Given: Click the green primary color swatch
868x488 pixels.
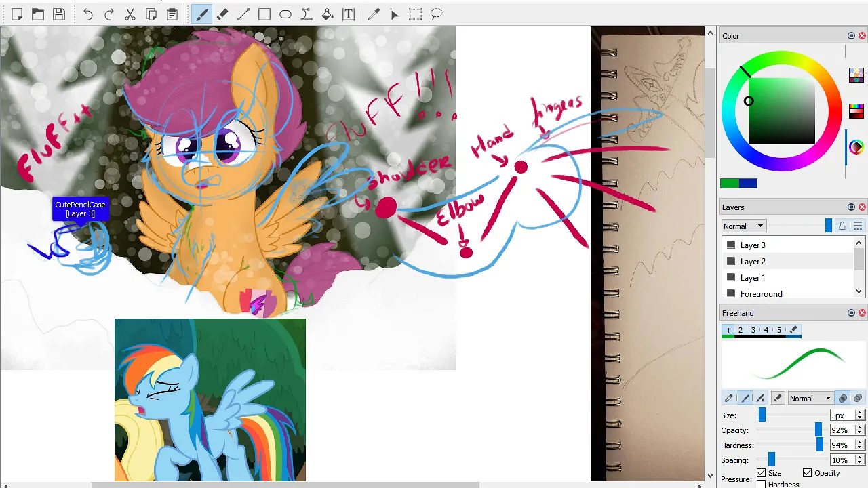Looking at the screenshot, I should 729,183.
